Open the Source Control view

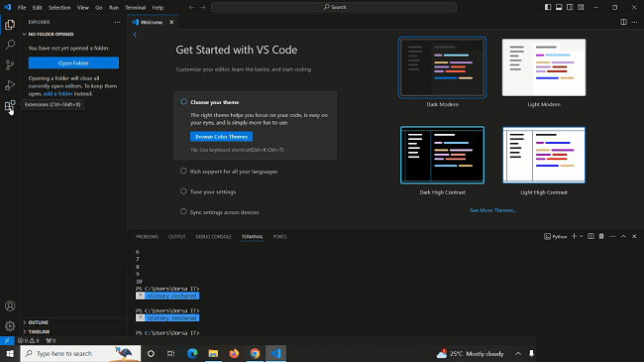[10, 64]
